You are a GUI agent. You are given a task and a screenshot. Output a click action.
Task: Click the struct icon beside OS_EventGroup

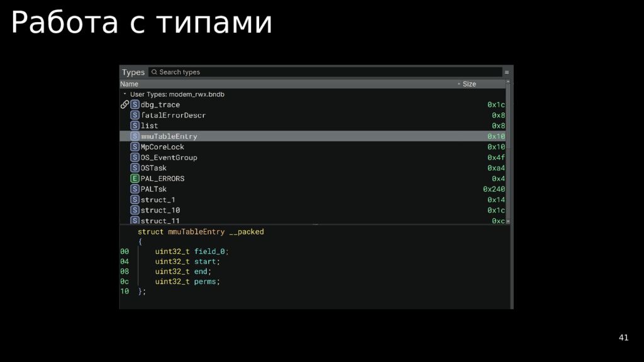point(135,158)
